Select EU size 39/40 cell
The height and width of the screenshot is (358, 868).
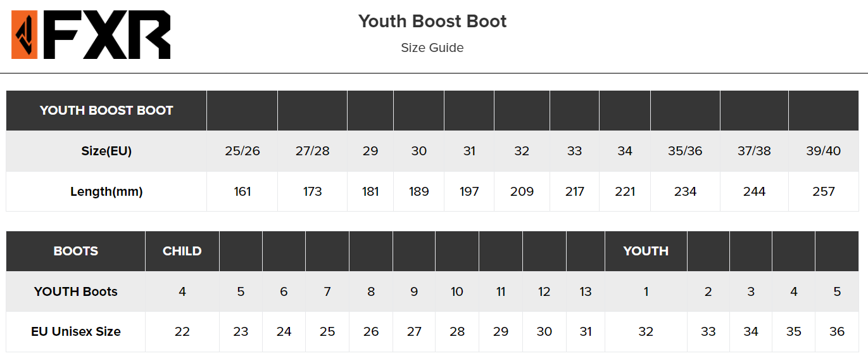click(824, 151)
